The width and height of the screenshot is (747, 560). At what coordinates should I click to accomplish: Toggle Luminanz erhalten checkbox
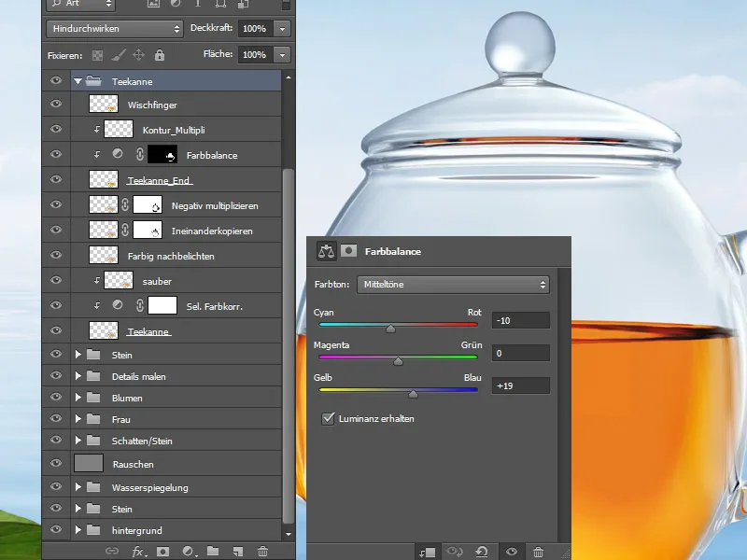(328, 418)
